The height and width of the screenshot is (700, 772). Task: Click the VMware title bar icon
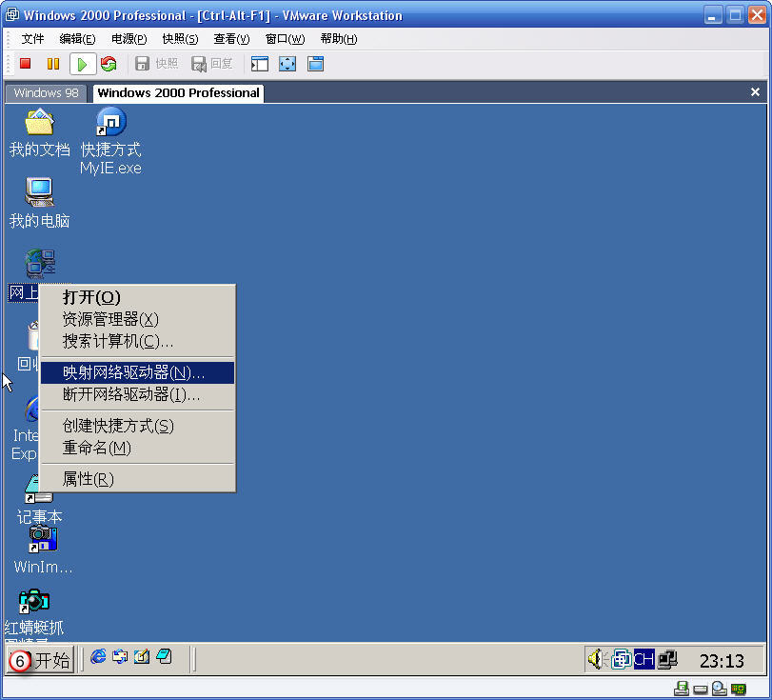(x=12, y=15)
